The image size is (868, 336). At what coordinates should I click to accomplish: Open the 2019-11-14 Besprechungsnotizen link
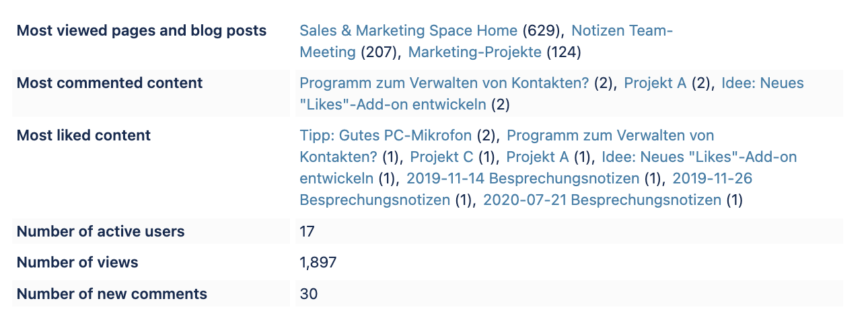523,179
